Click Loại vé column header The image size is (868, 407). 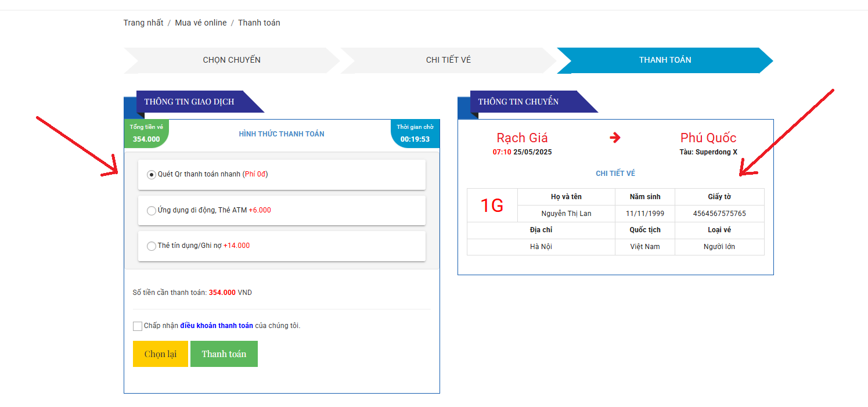coord(719,230)
